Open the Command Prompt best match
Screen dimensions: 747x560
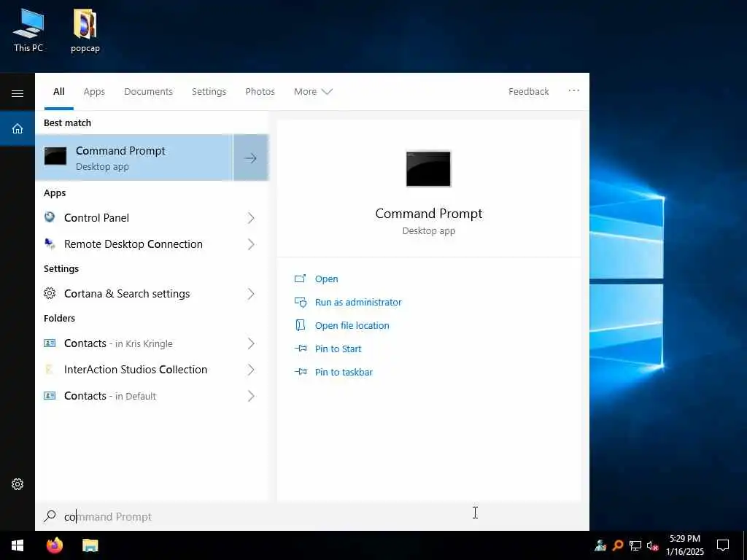point(134,157)
